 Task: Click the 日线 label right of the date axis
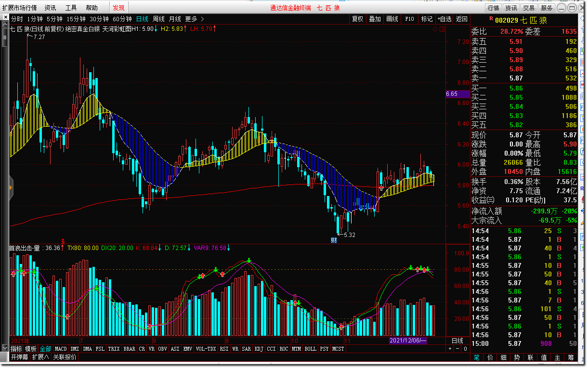[x=457, y=341]
